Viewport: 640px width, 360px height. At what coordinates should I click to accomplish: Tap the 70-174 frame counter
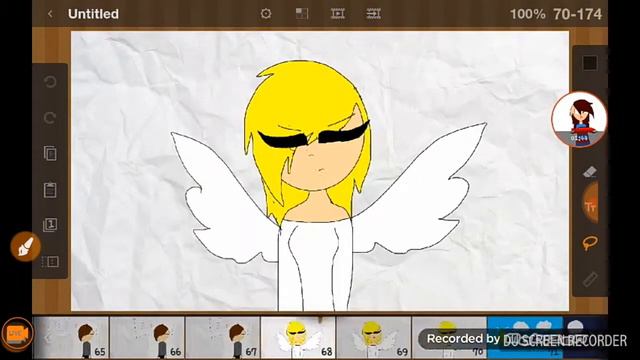point(578,14)
